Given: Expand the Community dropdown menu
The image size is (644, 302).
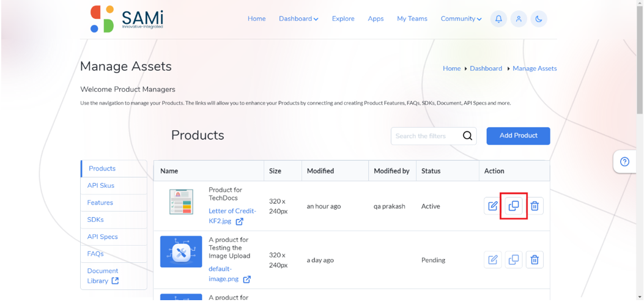Looking at the screenshot, I should [x=461, y=19].
